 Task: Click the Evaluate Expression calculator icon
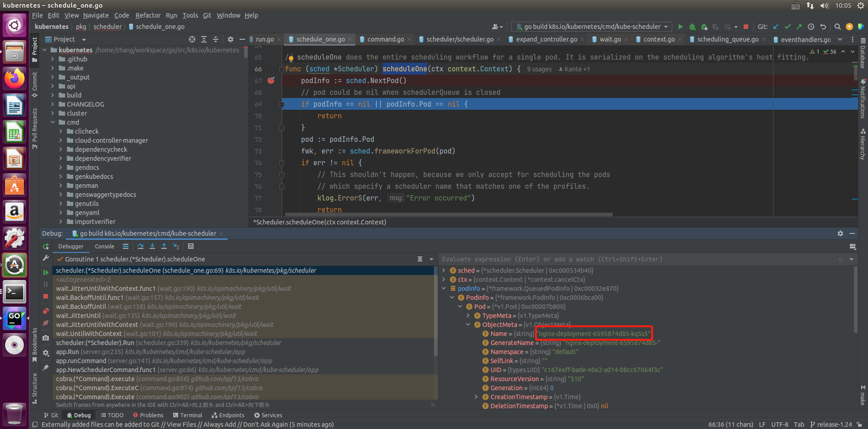click(x=191, y=246)
